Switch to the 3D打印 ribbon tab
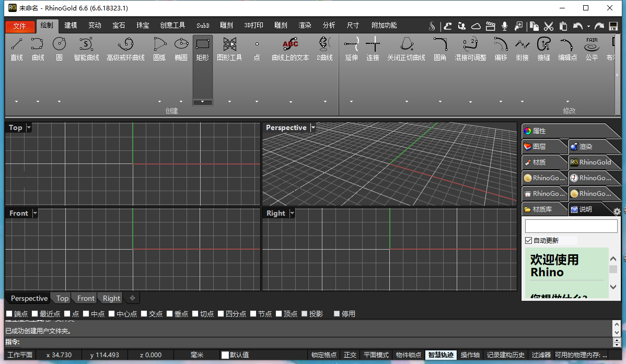Viewport: 626px width, 364px height. (253, 25)
